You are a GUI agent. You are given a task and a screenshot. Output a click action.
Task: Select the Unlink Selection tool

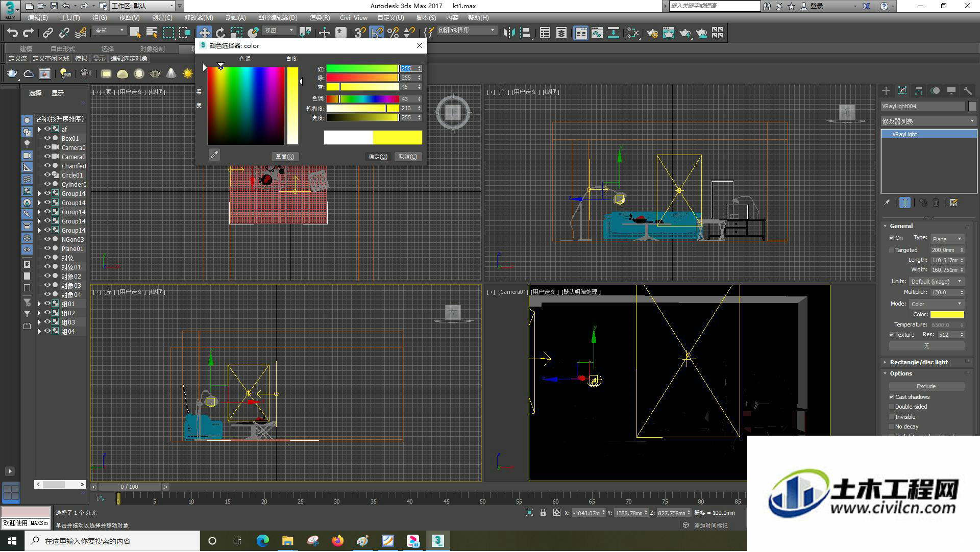[x=64, y=33]
